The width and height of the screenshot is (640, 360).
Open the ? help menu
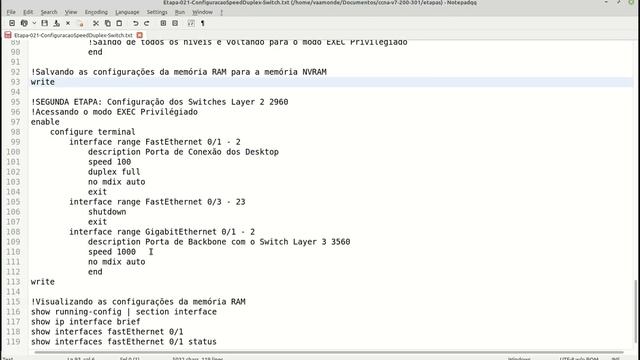(x=221, y=12)
